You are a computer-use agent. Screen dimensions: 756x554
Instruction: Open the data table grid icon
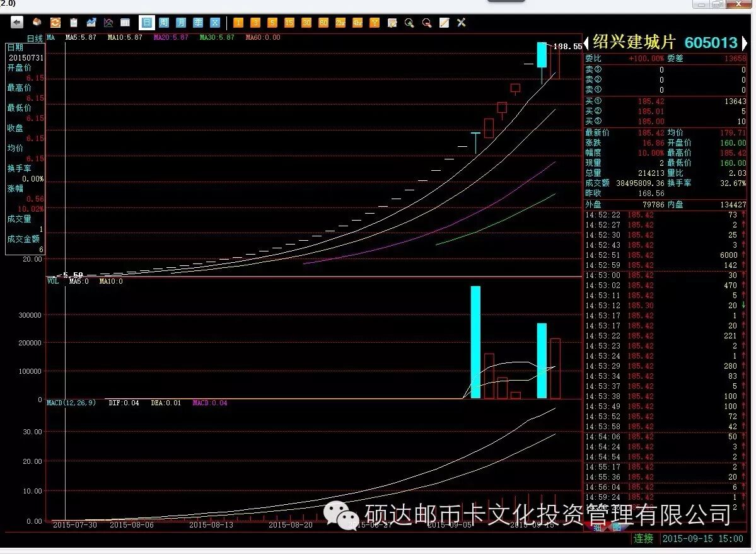tap(125, 23)
